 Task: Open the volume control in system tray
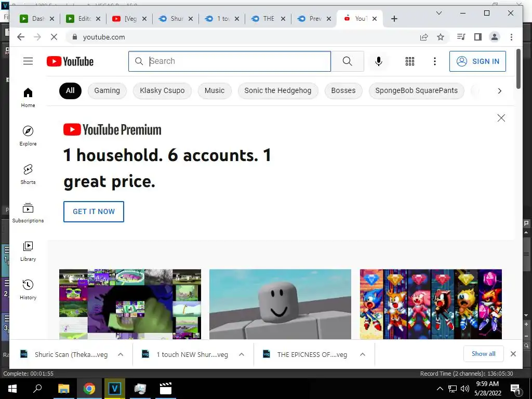coord(465,389)
